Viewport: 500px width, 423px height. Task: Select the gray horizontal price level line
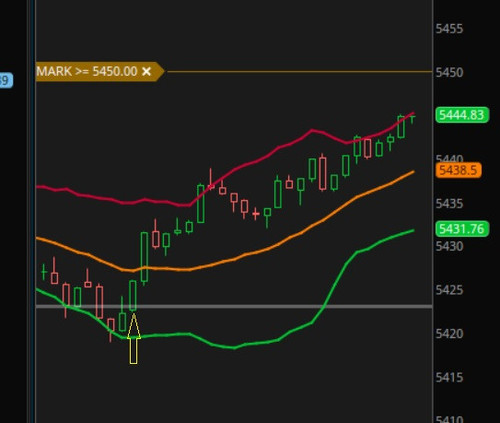(x=233, y=306)
